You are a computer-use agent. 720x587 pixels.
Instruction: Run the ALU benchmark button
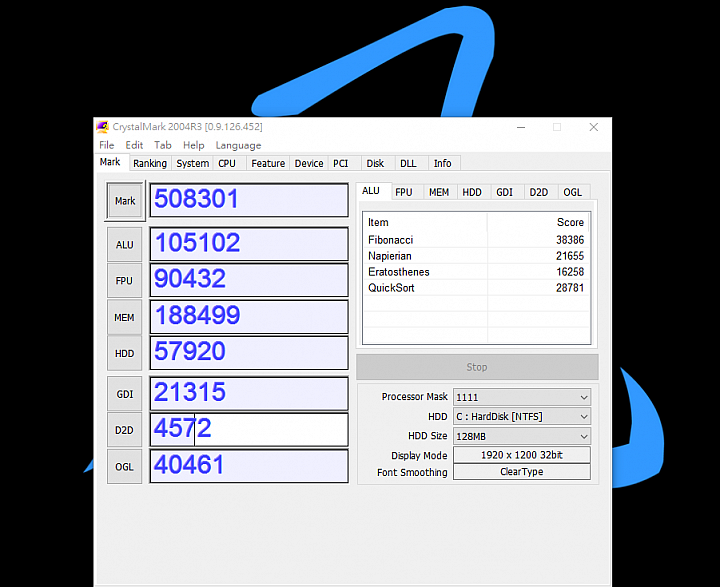[x=124, y=244]
